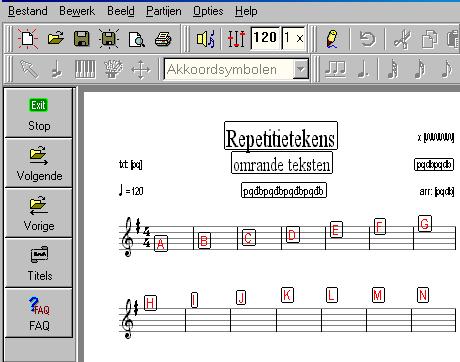Click rehearsal mark B
The image size is (460, 362).
tap(204, 240)
